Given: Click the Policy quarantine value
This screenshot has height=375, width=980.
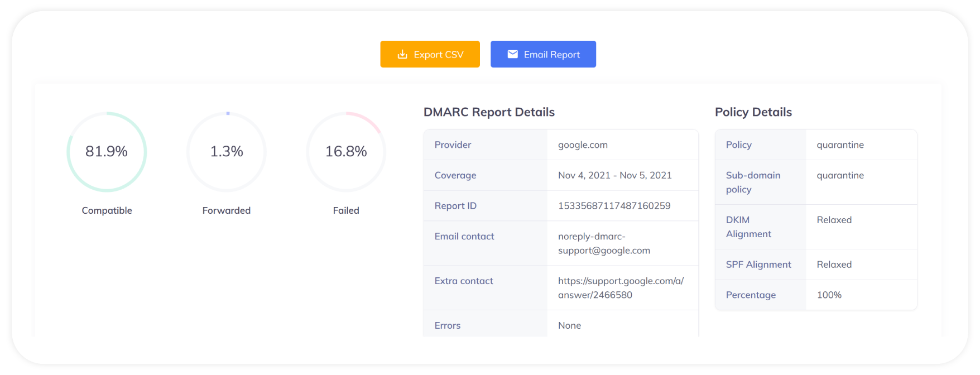Looking at the screenshot, I should pos(840,145).
